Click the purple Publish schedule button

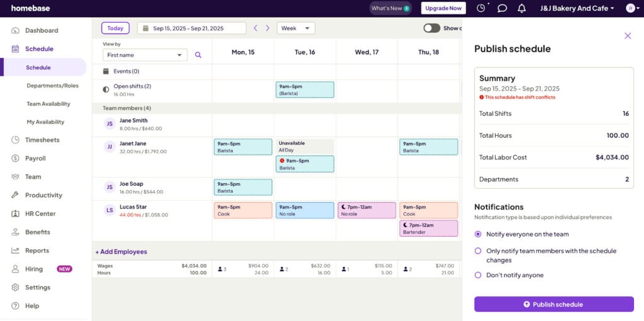click(554, 304)
